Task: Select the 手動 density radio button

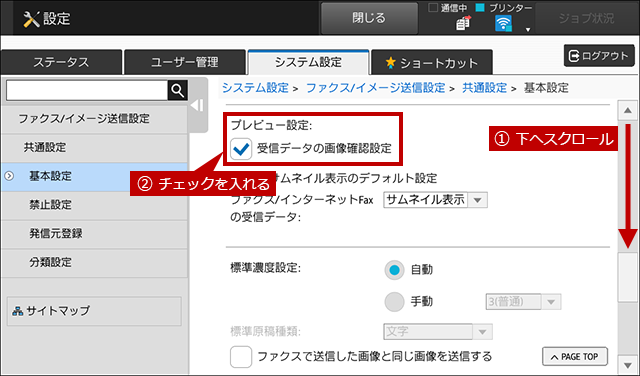Action: pyautogui.click(x=394, y=302)
